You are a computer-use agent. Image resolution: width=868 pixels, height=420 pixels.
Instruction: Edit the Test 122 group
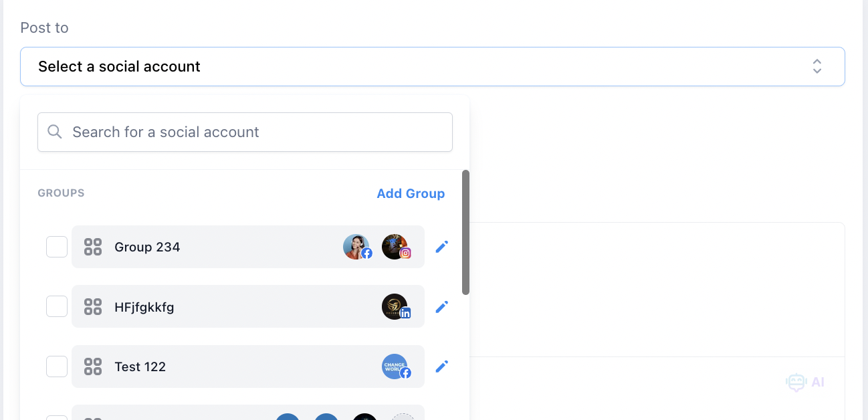tap(441, 366)
